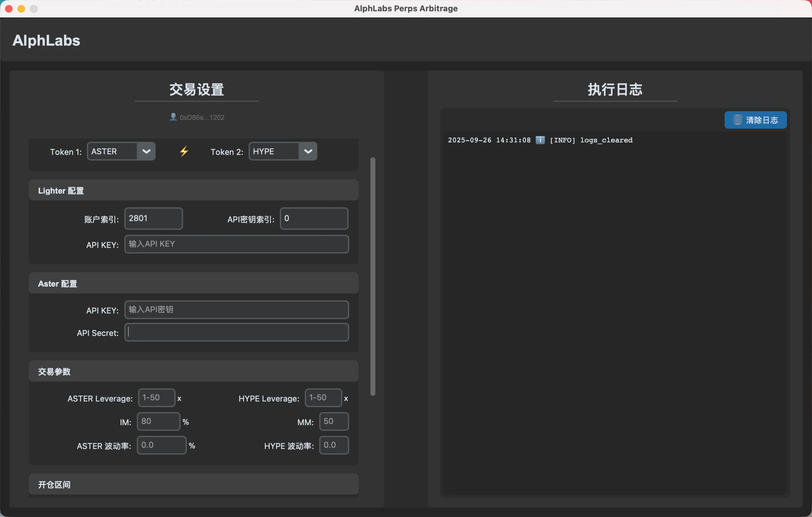This screenshot has height=517, width=812.
Task: Click the trash icon on clear log button
Action: pyautogui.click(x=737, y=120)
